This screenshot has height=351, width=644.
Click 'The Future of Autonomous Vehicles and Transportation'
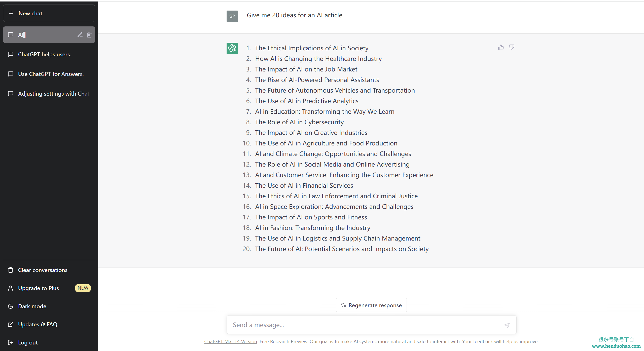[335, 90]
